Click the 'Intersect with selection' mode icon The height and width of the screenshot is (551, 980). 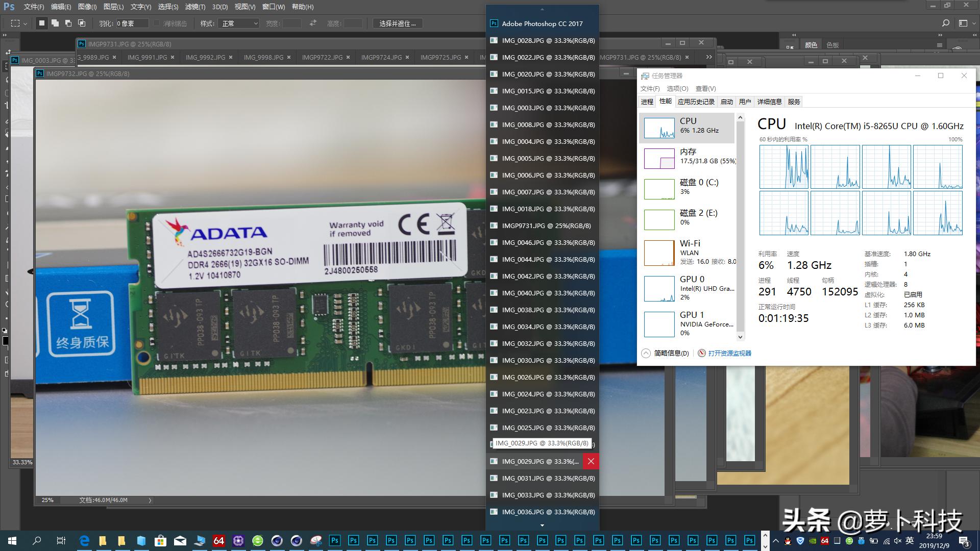pyautogui.click(x=82, y=23)
